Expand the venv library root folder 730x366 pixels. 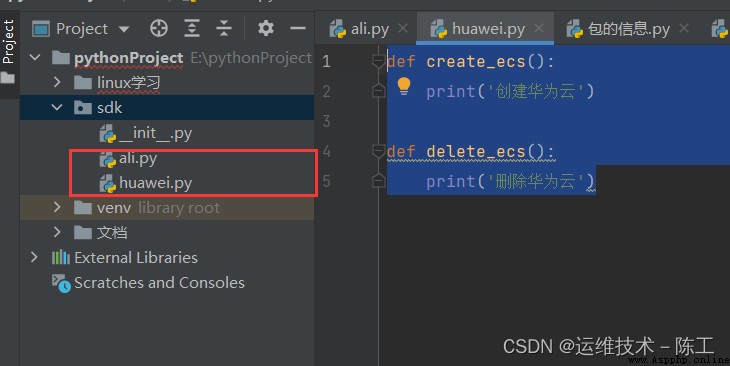click(57, 207)
